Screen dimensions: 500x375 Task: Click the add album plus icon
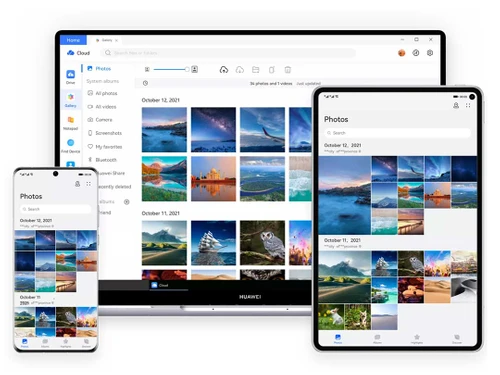pyautogui.click(x=127, y=202)
